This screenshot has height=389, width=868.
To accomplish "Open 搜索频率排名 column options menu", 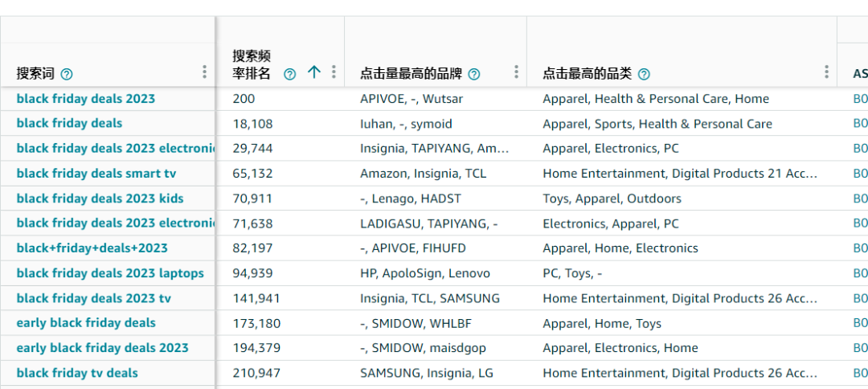I will click(x=334, y=72).
